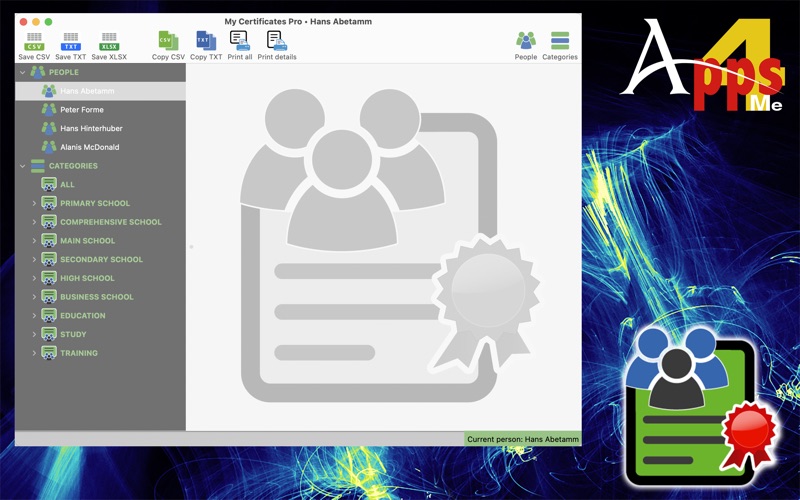Click the Save CSV toolbar icon
The image size is (800, 500).
coord(34,41)
